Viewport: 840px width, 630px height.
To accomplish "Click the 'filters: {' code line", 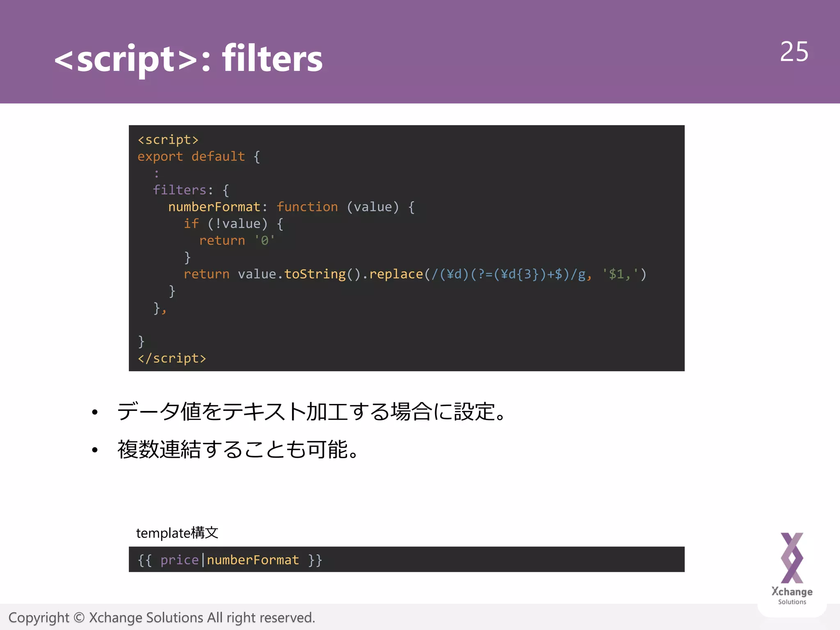I will coord(191,190).
